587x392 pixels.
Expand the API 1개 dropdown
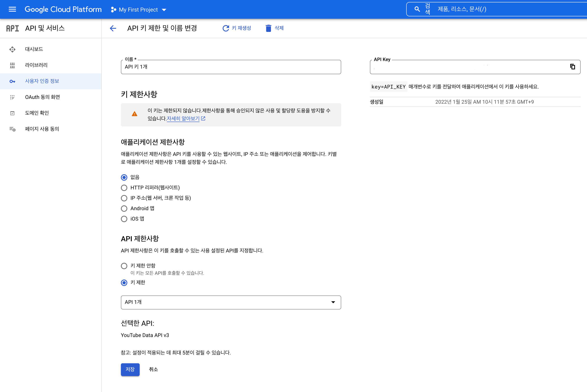tap(231, 302)
